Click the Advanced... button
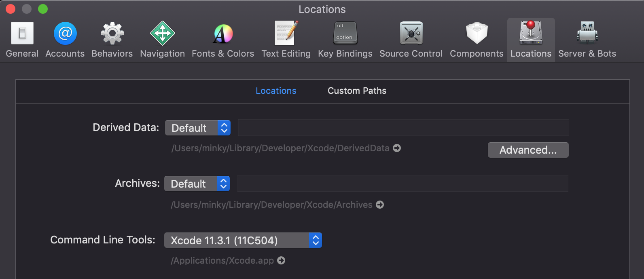 528,150
